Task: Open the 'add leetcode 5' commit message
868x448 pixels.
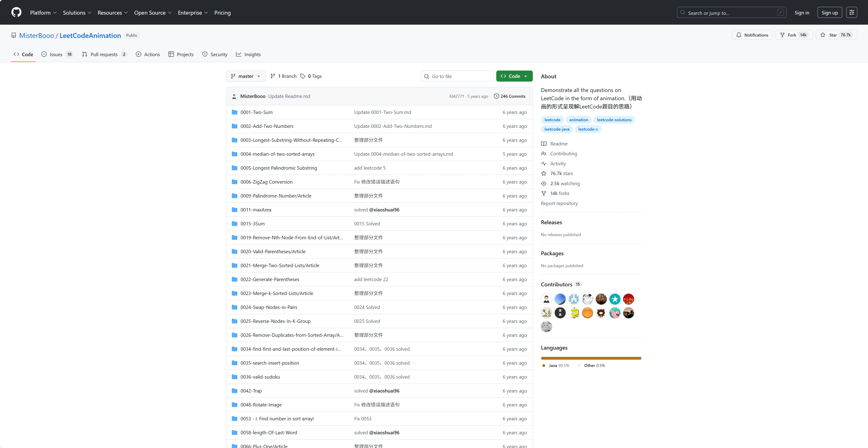Action: coord(370,168)
